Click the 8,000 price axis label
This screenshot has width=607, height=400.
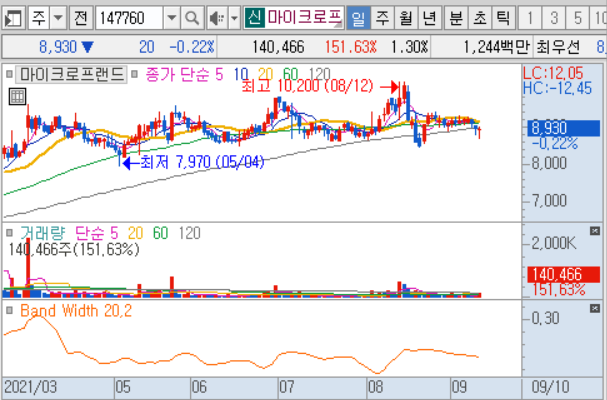click(x=549, y=163)
